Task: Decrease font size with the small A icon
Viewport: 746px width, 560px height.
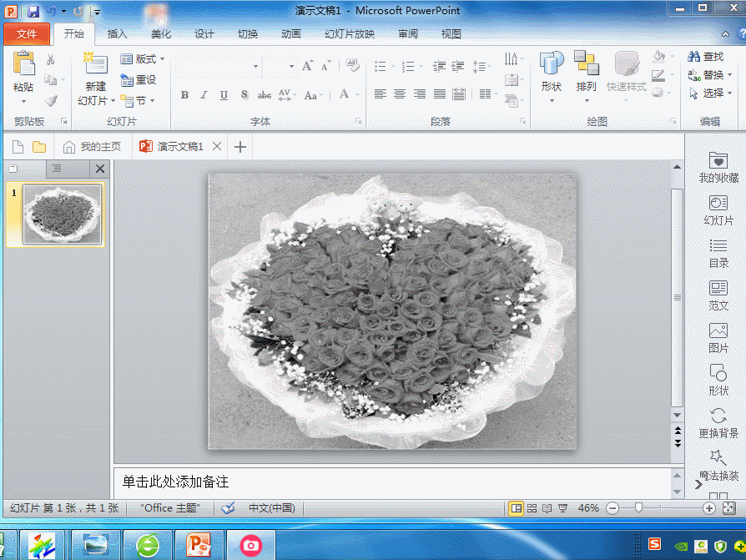Action: [x=326, y=66]
